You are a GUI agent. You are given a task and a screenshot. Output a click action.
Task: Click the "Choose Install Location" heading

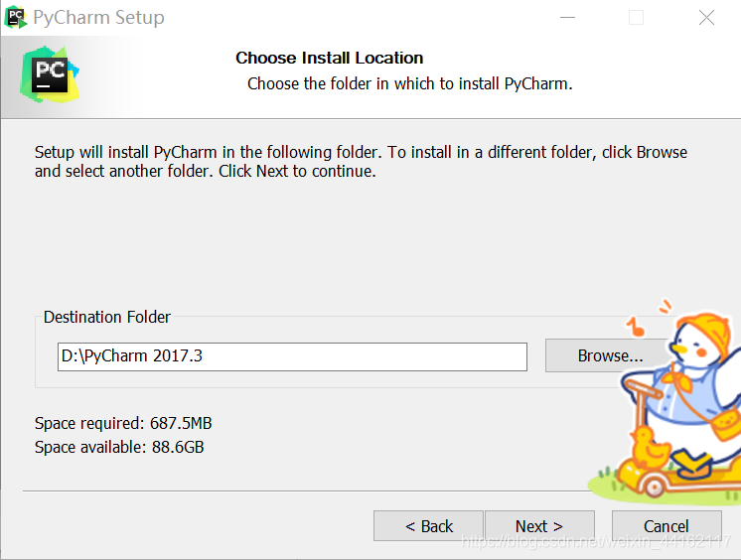coord(330,58)
